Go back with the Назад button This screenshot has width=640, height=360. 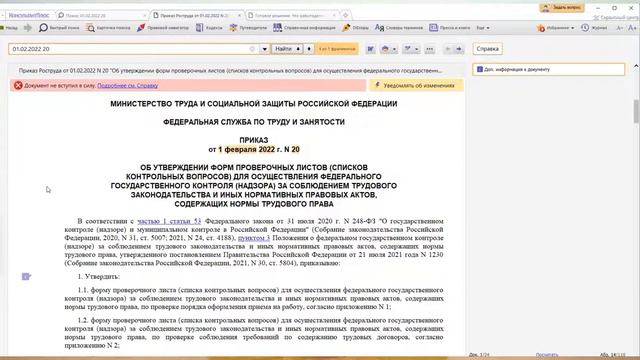click(x=9, y=28)
